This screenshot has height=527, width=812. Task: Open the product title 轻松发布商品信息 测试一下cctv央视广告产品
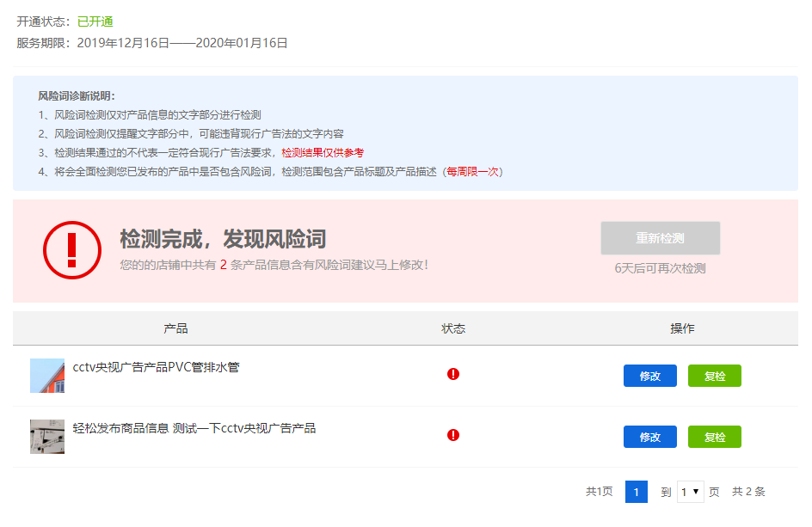point(194,428)
